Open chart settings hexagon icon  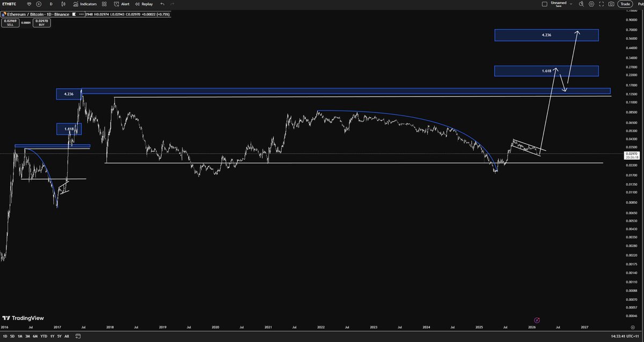[x=591, y=4]
